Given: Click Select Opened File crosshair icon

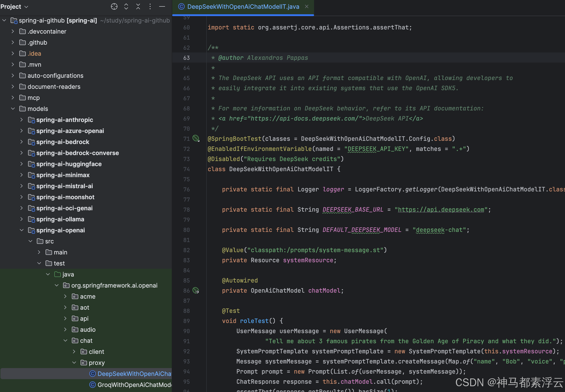Looking at the screenshot, I should pos(114,7).
